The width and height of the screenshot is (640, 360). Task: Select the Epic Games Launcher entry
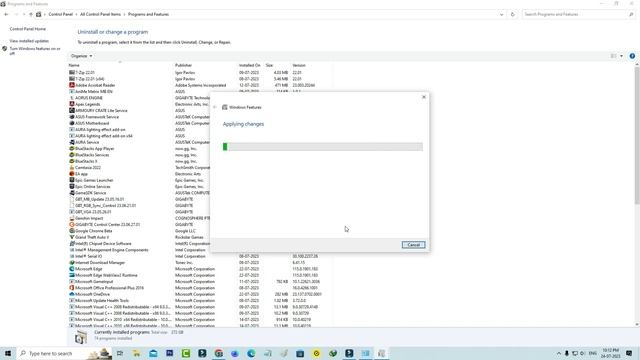[x=94, y=180]
